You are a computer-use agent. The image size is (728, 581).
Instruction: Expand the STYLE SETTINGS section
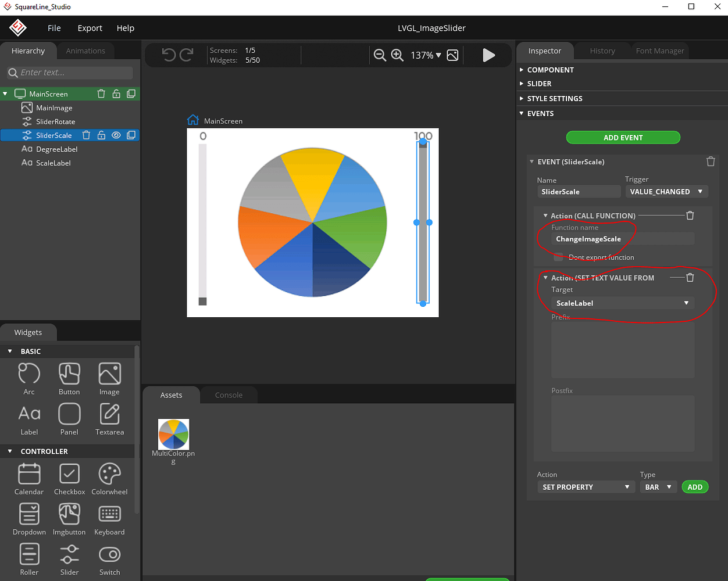[x=555, y=99]
